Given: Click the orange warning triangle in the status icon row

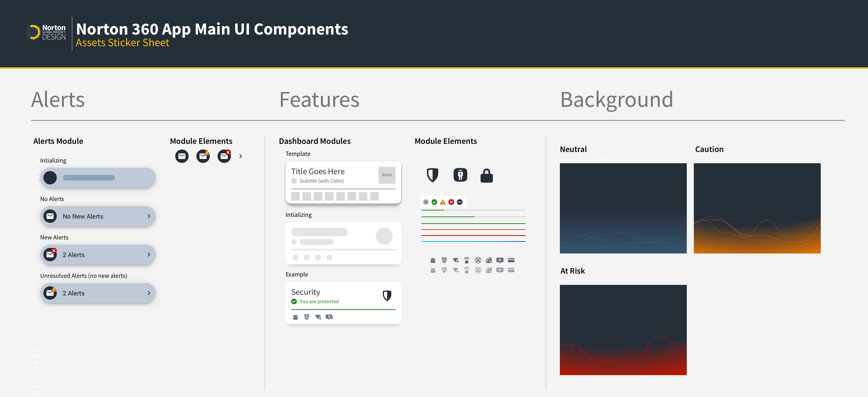Looking at the screenshot, I should click(x=443, y=202).
